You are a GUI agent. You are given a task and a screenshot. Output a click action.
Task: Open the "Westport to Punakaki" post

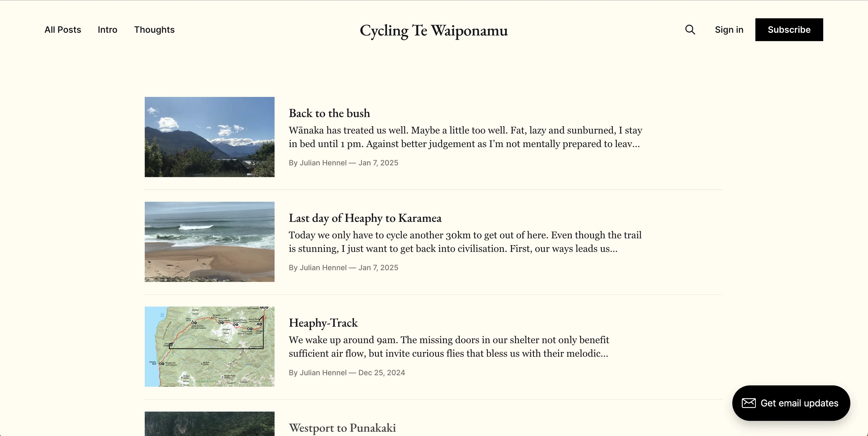(342, 428)
